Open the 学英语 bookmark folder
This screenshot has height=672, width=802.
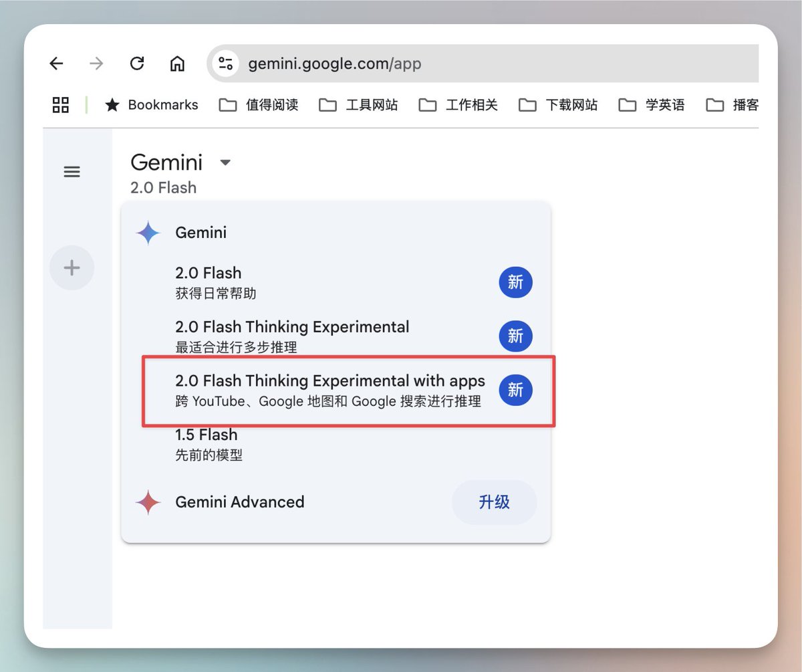[x=652, y=104]
